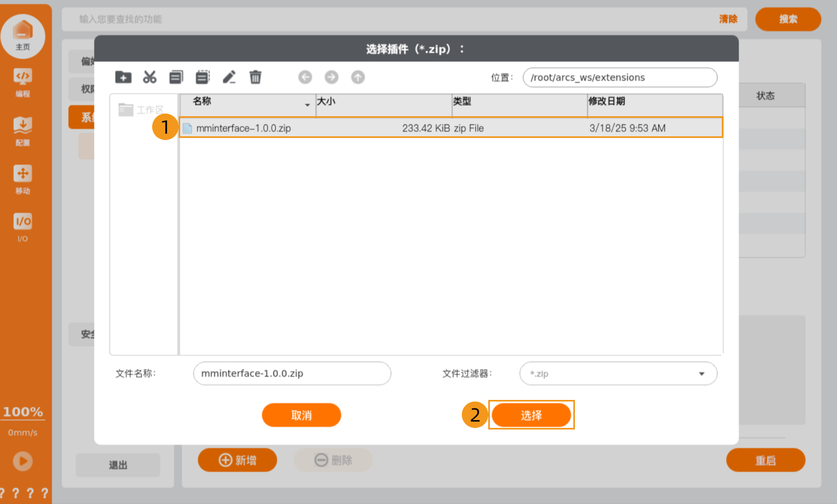Sort files by the 类型 column header
This screenshot has width=837, height=504.
[x=519, y=101]
